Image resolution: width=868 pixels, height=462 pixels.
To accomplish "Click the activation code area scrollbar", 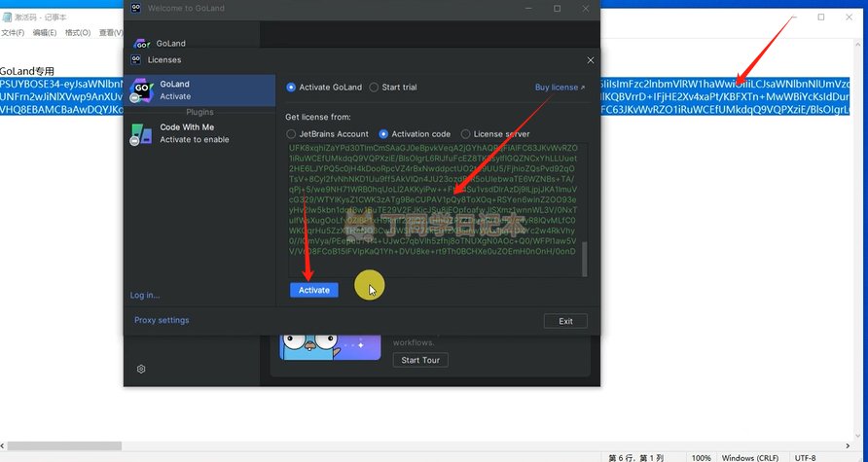I will (584, 259).
